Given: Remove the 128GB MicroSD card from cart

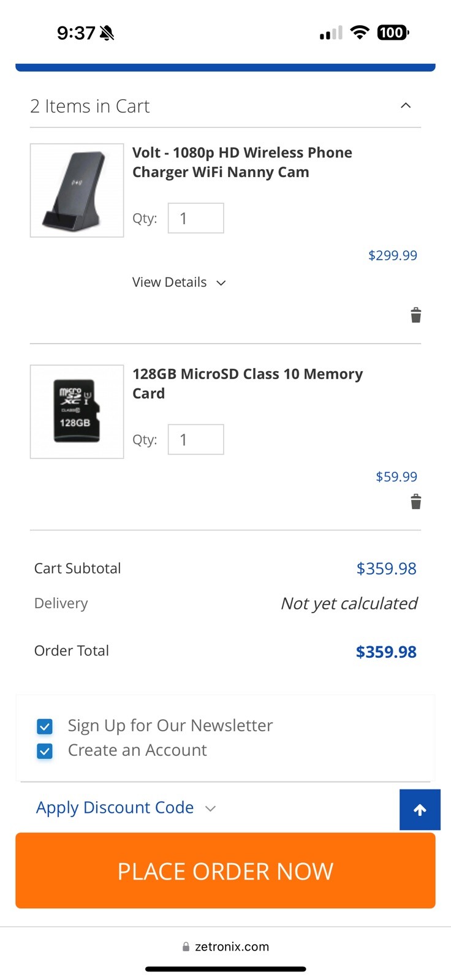Looking at the screenshot, I should click(415, 502).
